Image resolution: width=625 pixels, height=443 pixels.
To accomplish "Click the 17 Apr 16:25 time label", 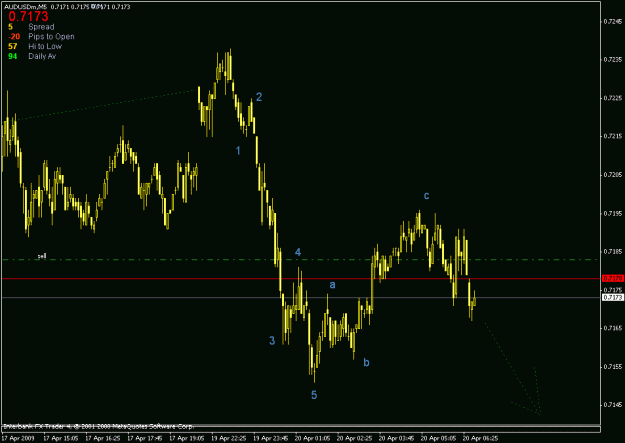I will 102,438.
